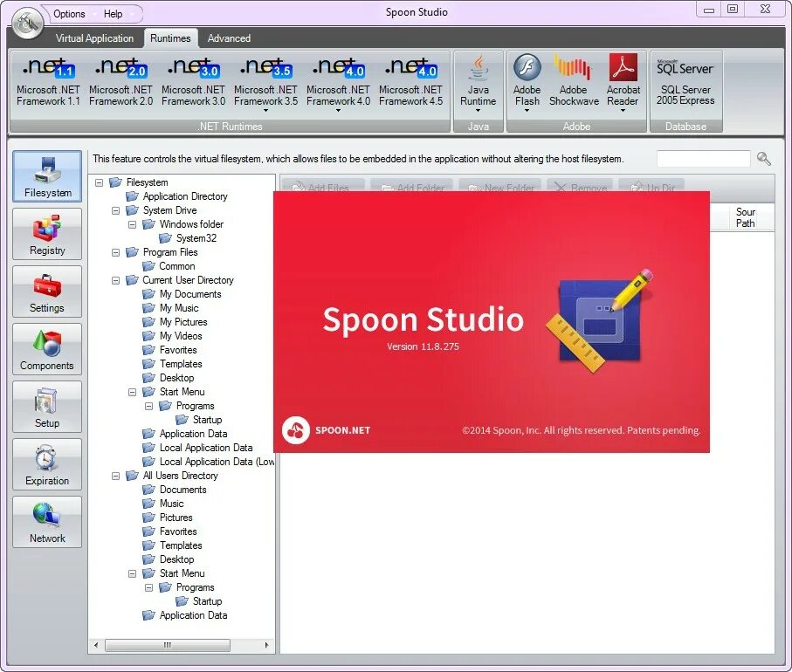Open the Network panel
This screenshot has height=672, width=792.
(x=47, y=522)
